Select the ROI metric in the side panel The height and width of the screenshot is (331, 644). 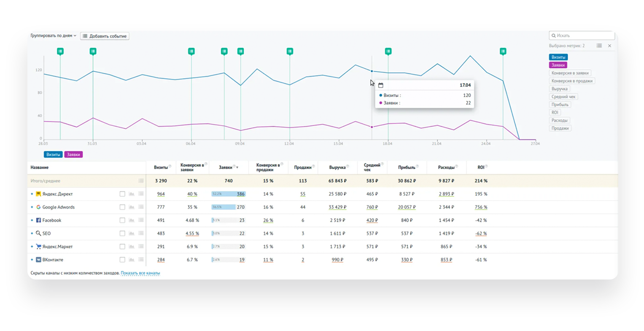(x=555, y=112)
